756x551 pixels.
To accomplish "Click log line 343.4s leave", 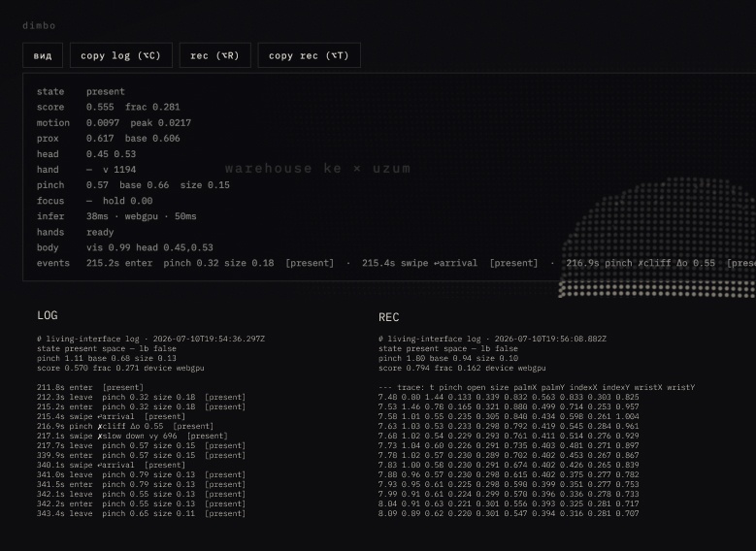I will click(x=142, y=513).
